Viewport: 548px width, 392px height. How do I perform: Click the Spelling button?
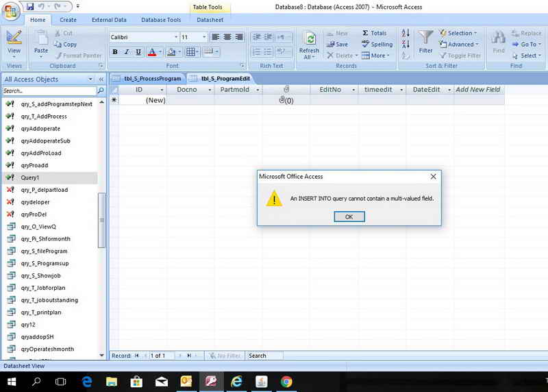[x=377, y=45]
